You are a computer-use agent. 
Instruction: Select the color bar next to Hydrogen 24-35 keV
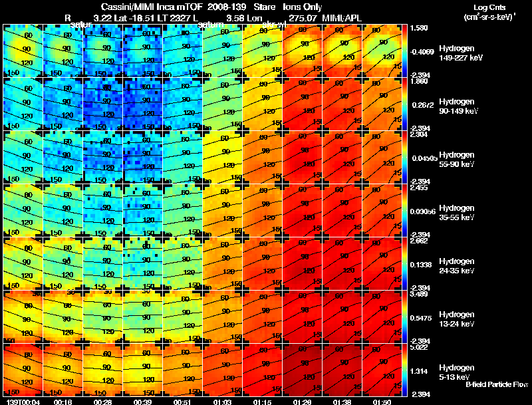coord(404,264)
